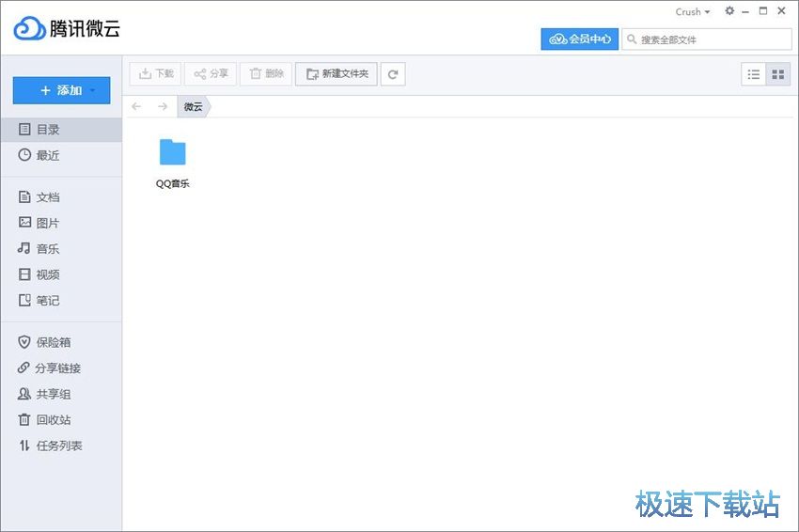Click the QQ音乐 folder name label
The height and width of the screenshot is (532, 799).
173,183
